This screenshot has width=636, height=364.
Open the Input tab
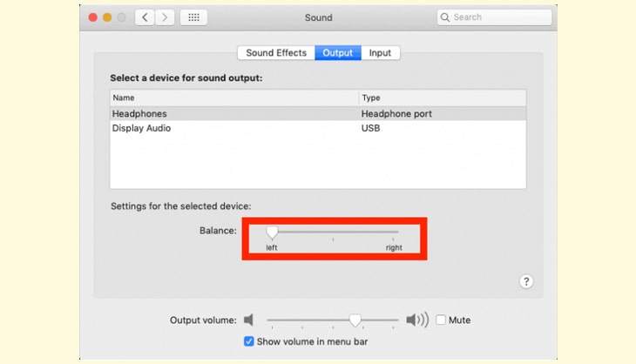(x=380, y=53)
